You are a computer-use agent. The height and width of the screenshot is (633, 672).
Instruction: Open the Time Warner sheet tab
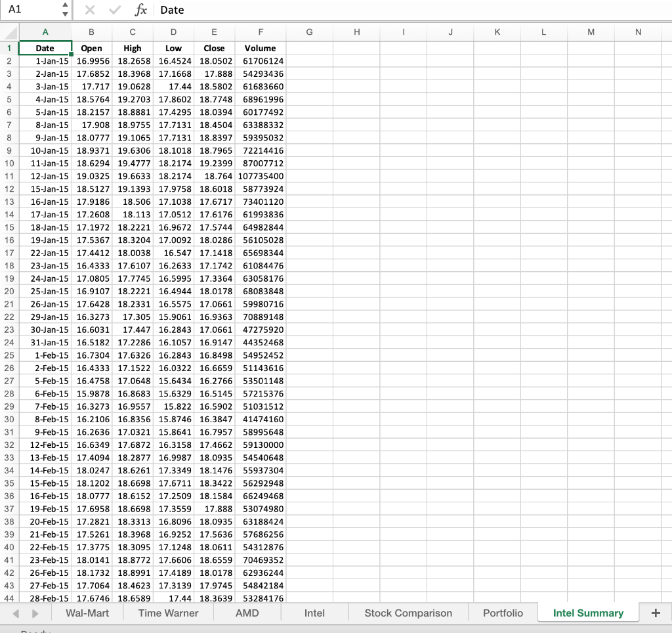[x=168, y=613]
